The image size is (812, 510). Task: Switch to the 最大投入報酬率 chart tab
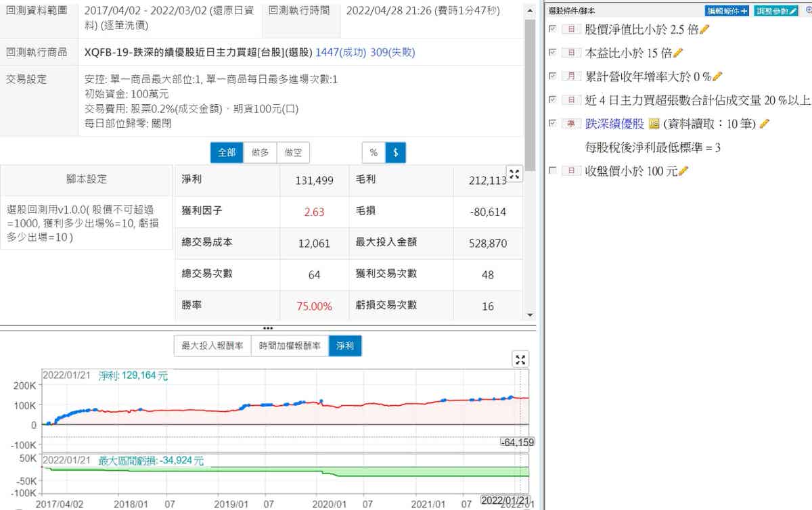(212, 346)
